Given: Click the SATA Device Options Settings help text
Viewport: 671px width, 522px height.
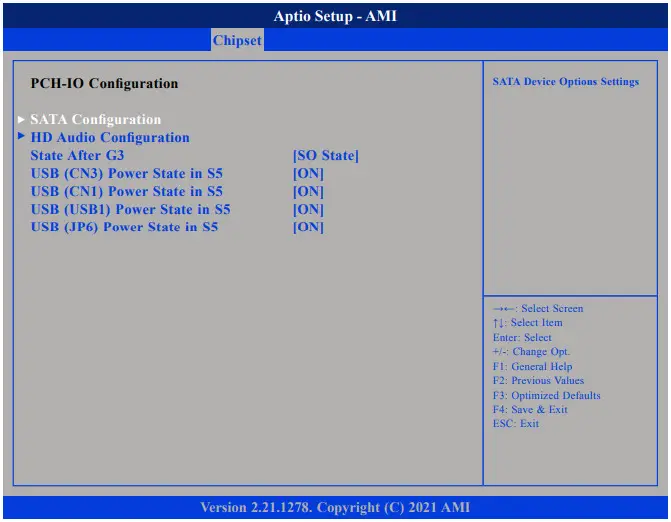Looking at the screenshot, I should 566,81.
